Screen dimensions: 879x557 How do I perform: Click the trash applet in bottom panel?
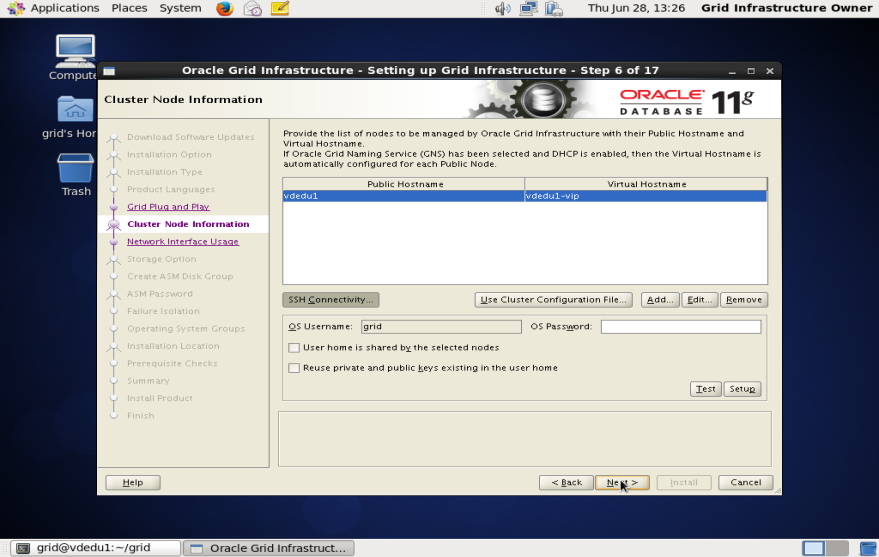point(867,548)
